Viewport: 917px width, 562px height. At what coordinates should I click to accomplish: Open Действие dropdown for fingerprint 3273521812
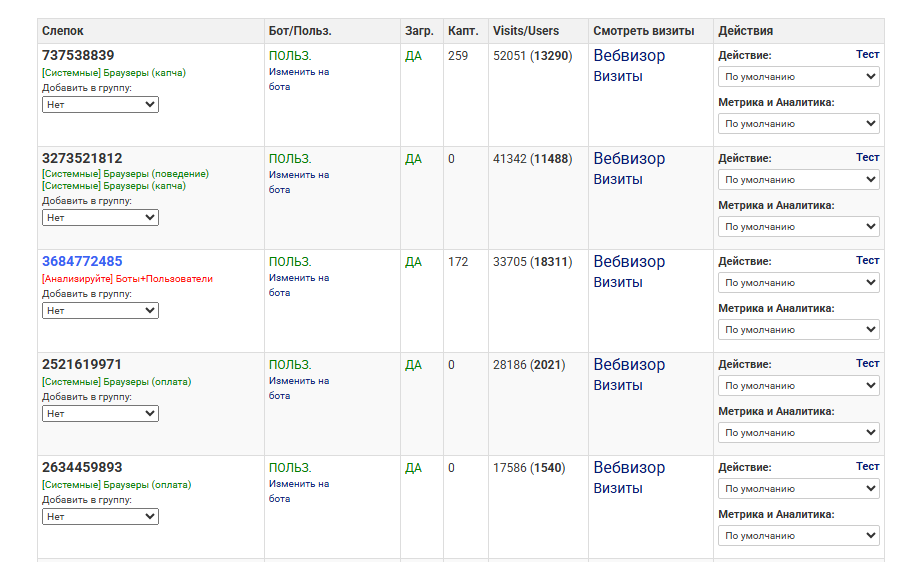[798, 180]
